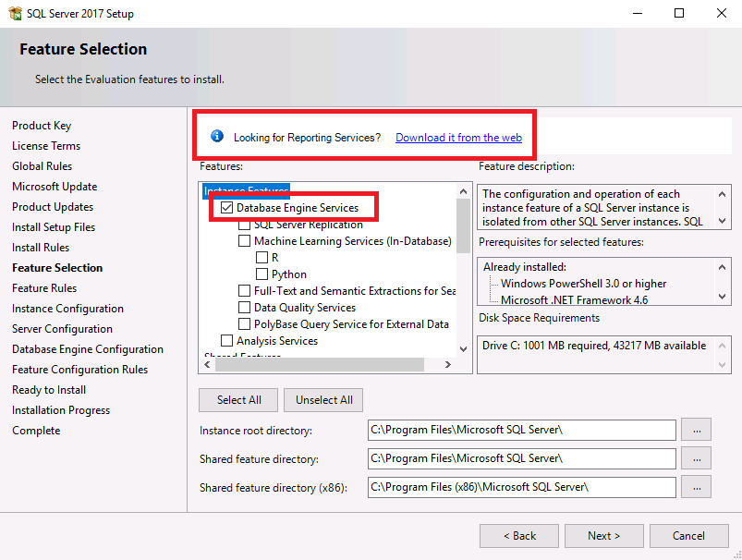Select Server Configuration step

[x=62, y=329]
